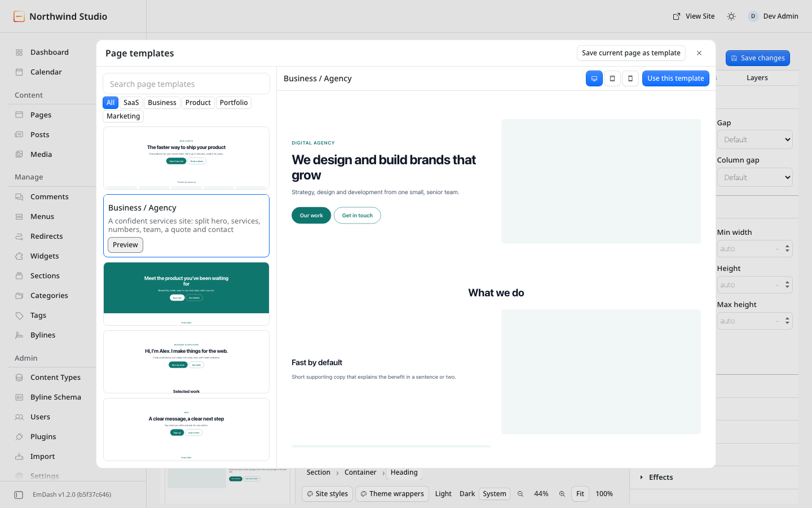812x508 pixels.
Task: Toggle the sun theme icon in header
Action: coord(731,16)
